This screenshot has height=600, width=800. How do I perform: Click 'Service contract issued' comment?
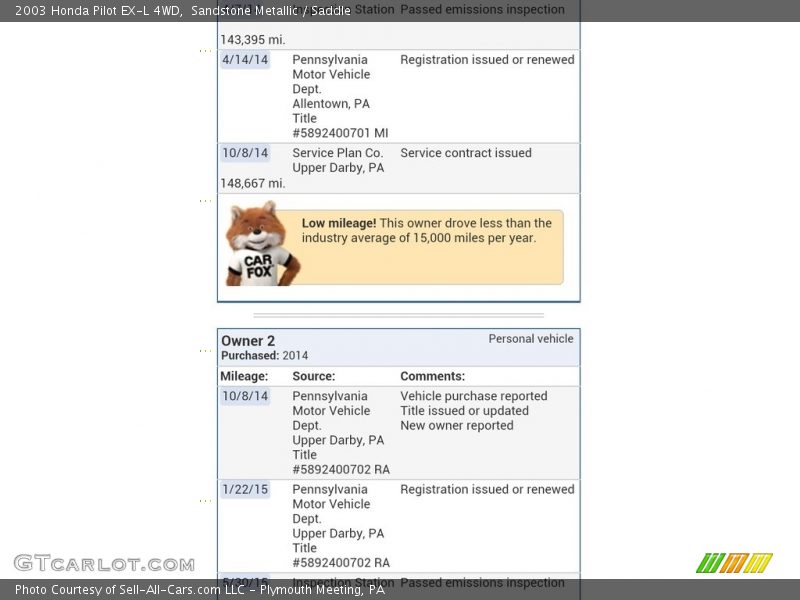tap(466, 153)
